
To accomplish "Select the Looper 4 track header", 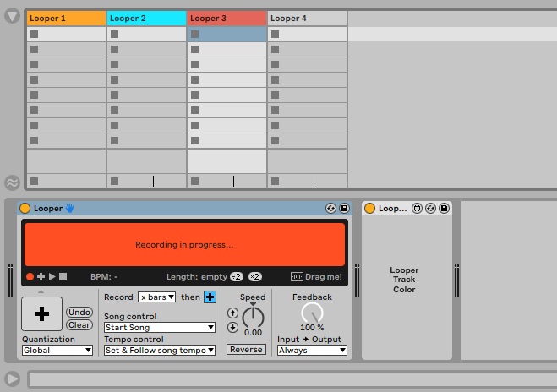I will coord(307,18).
